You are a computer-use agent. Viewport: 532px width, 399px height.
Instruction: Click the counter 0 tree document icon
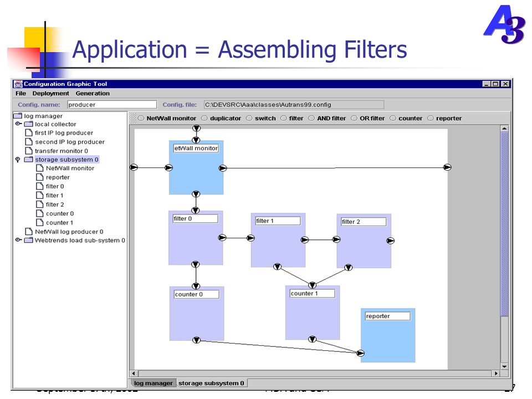40,213
